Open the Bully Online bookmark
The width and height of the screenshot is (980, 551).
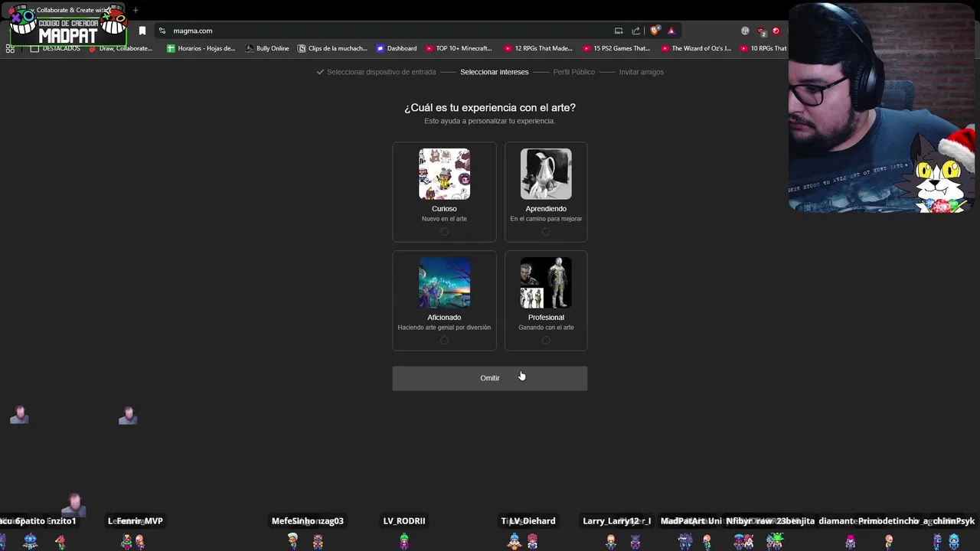[267, 48]
